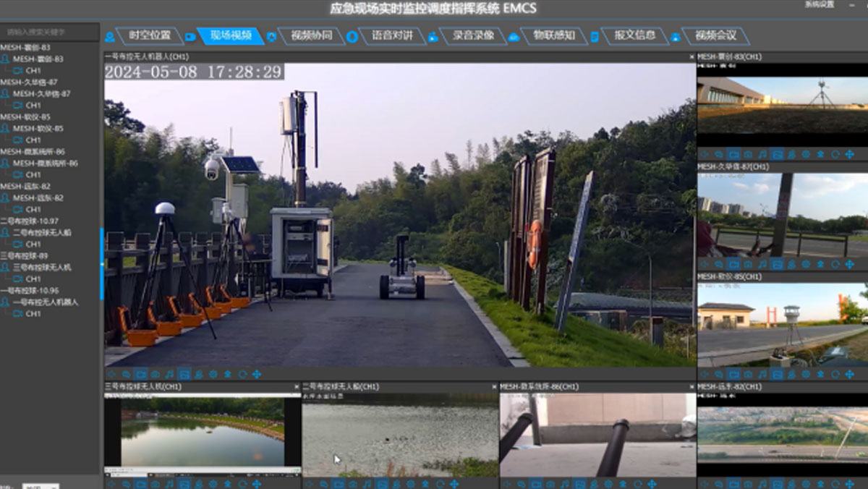The width and height of the screenshot is (868, 489).
Task: Click four-arrow move icon under main video
Action: [256, 374]
